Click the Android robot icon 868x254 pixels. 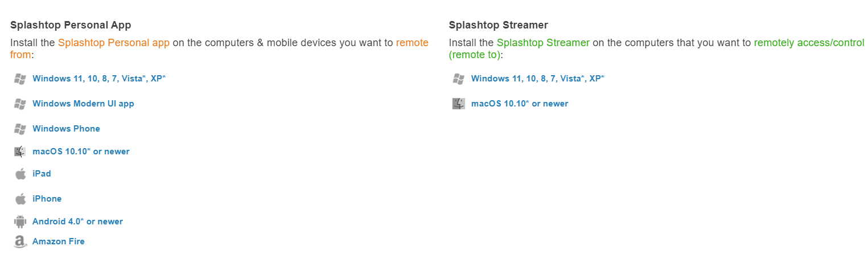(20, 222)
